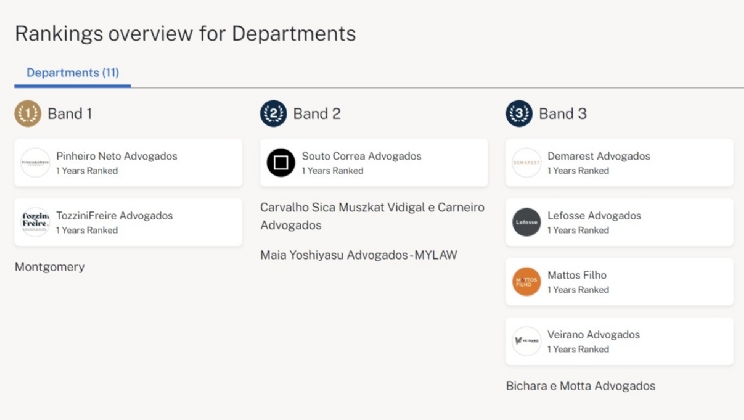Click the Mattos Filho orange logo
744x420 pixels.
[526, 282]
